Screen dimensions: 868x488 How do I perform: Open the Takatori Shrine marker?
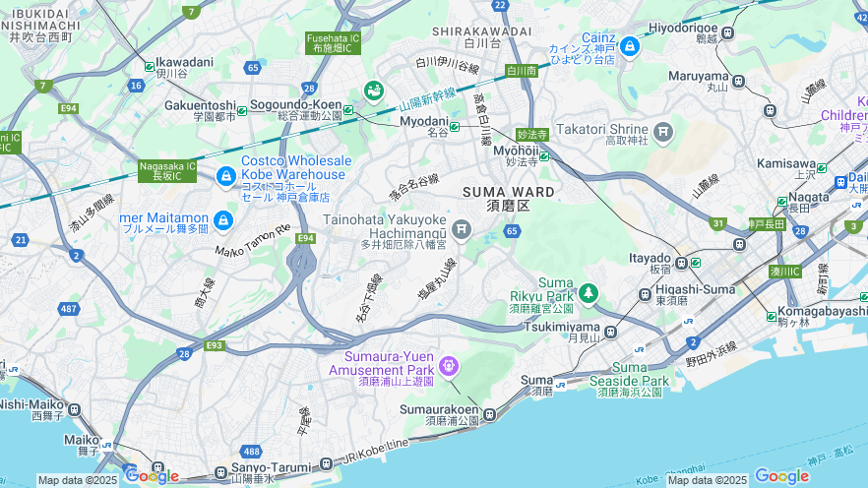[663, 133]
